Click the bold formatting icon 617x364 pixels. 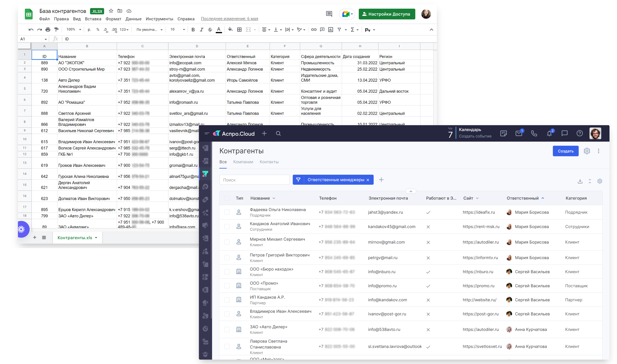click(193, 30)
